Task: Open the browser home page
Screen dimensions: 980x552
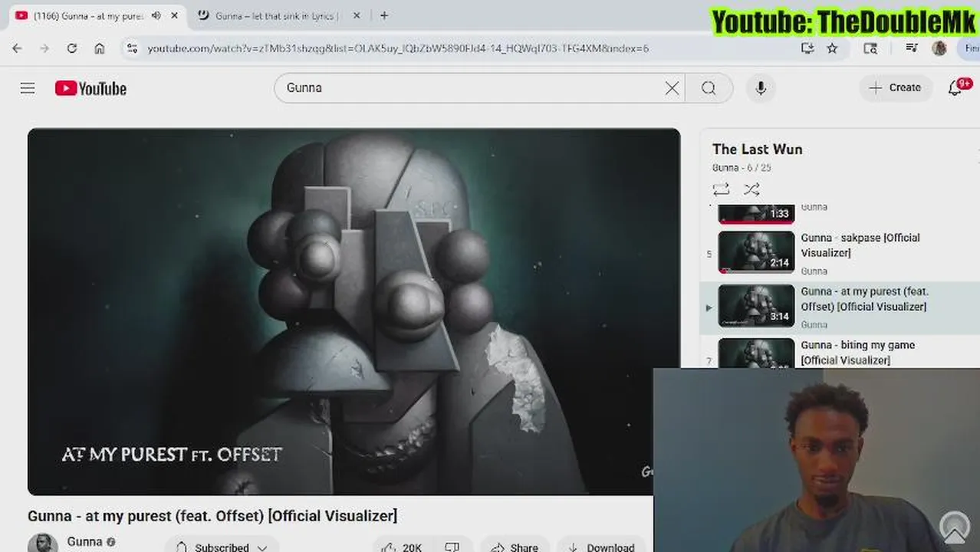Action: point(100,48)
